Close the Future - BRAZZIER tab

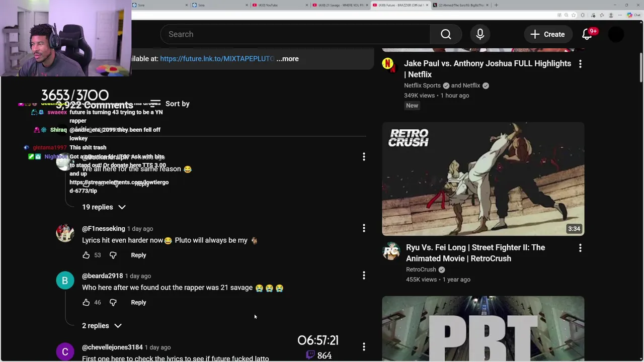click(x=427, y=5)
